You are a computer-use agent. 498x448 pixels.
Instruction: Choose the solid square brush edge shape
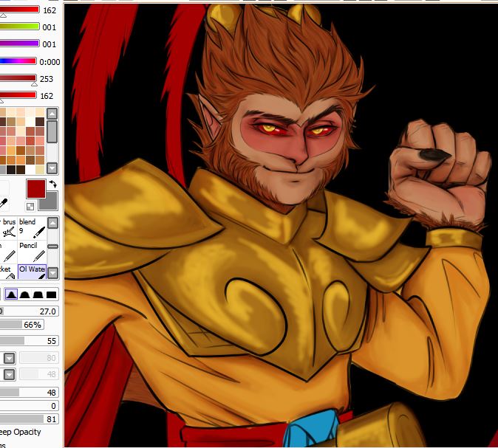[51, 294]
